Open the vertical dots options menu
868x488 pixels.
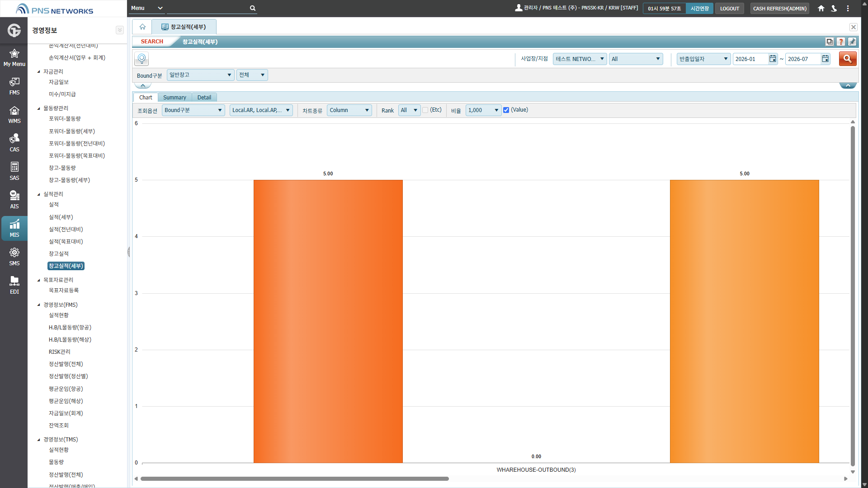point(848,8)
